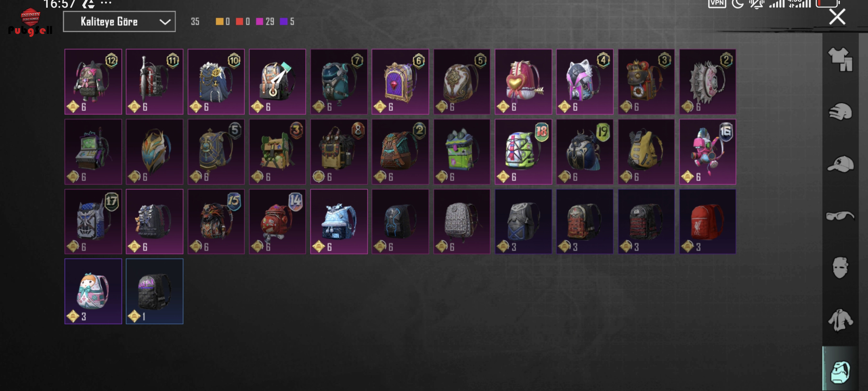Click the pink quality count 29
868x391 pixels.
pos(269,21)
